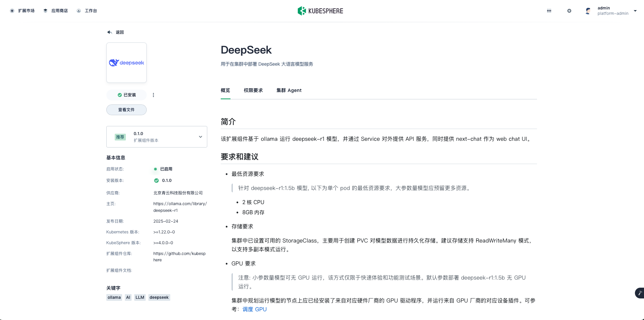Image resolution: width=644 pixels, height=320 pixels.
Task: Click the 推荐 recommended badge
Action: pos(120,137)
